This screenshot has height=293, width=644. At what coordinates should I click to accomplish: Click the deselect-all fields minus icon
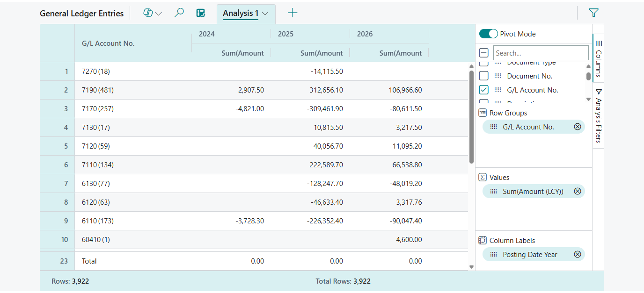[x=483, y=52]
